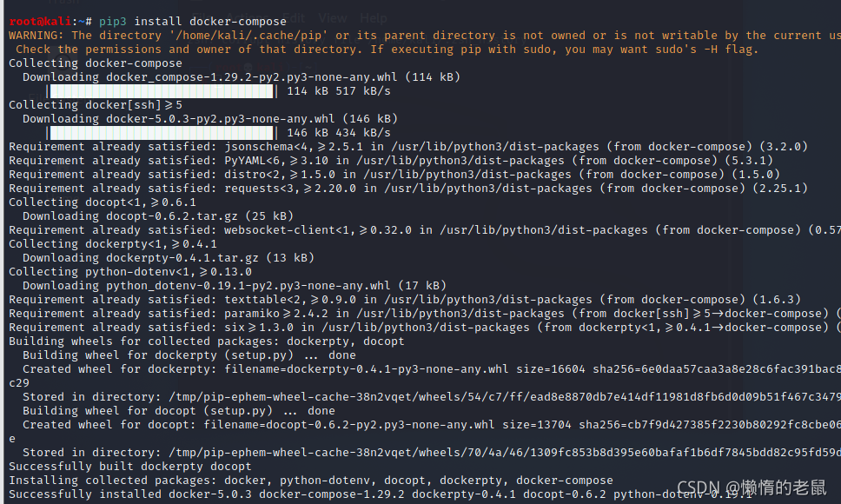Click the jsonschema requirement satisfied line
This screenshot has width=841, height=504.
pos(408,147)
